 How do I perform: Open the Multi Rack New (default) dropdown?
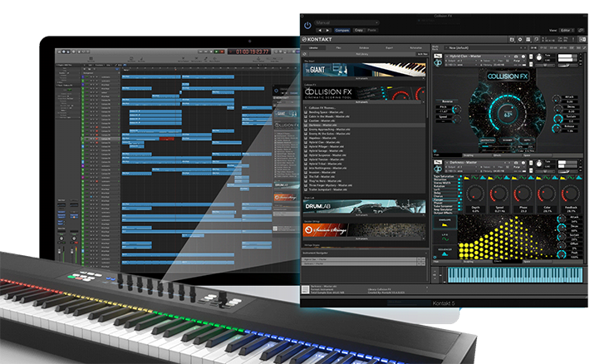485,47
